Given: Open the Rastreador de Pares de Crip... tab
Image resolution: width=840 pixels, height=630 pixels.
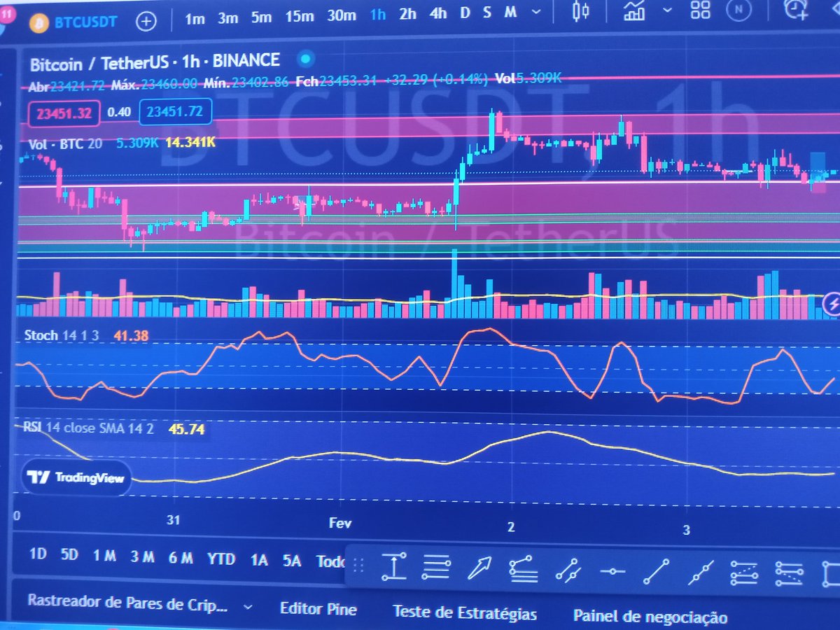Looking at the screenshot, I should coord(127,602).
